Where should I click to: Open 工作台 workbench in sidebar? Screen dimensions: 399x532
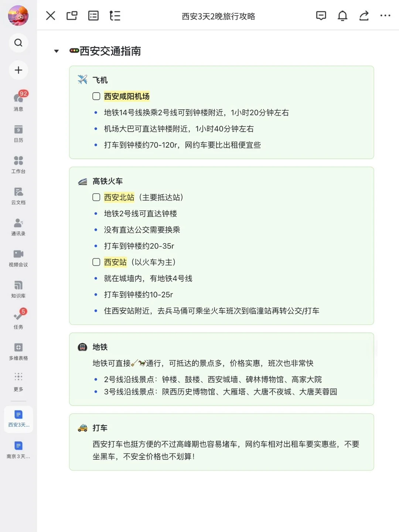18,164
